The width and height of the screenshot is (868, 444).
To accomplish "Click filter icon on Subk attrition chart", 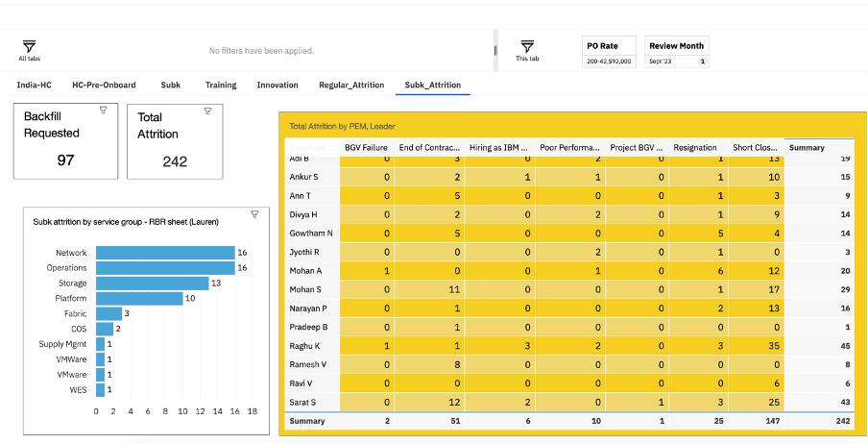I will click(254, 214).
